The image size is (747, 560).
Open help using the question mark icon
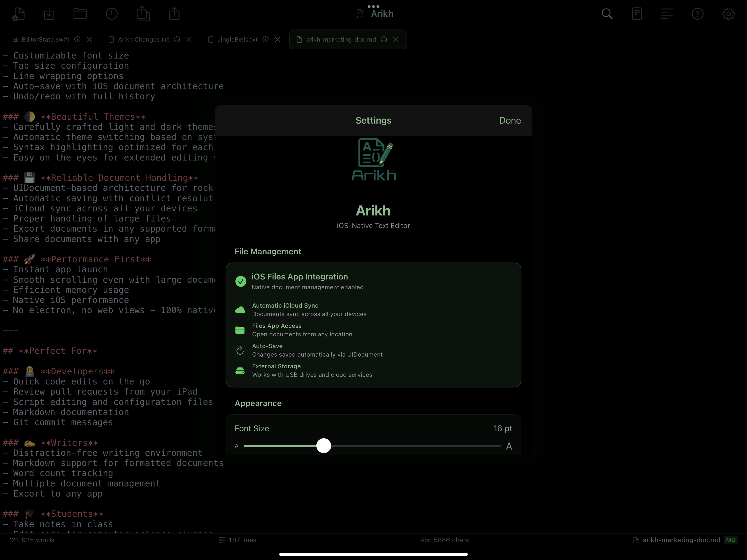click(697, 13)
